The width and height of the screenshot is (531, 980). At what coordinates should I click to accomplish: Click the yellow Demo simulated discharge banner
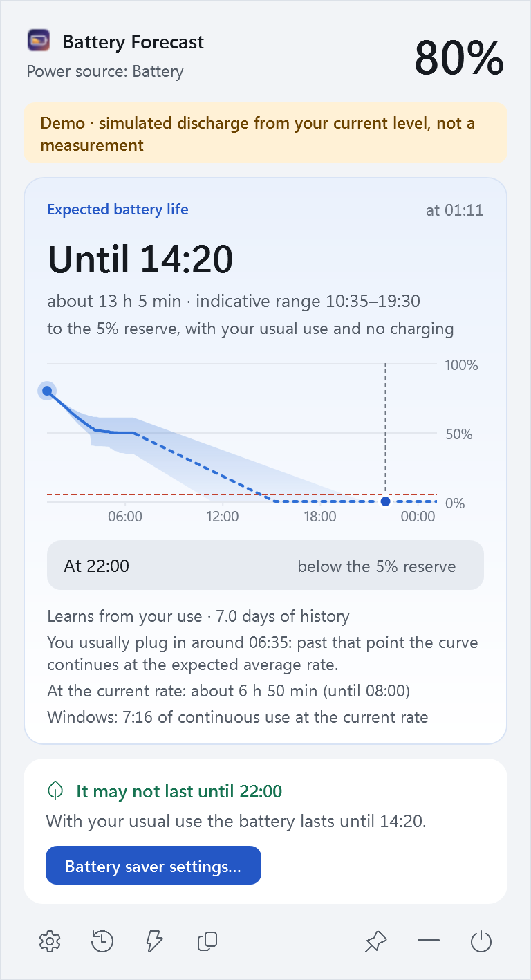click(x=265, y=133)
